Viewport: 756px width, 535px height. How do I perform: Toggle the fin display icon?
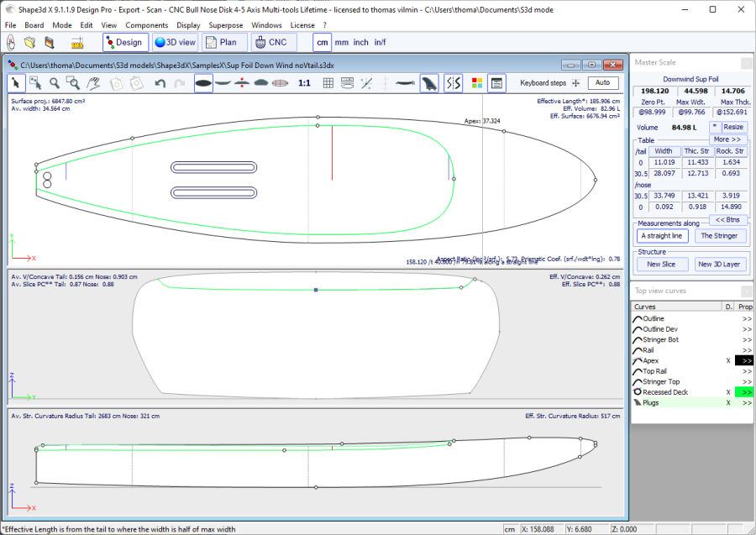pos(429,83)
